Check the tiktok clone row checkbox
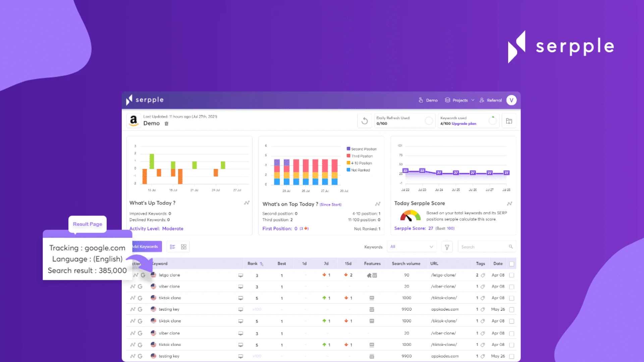 coord(512,298)
